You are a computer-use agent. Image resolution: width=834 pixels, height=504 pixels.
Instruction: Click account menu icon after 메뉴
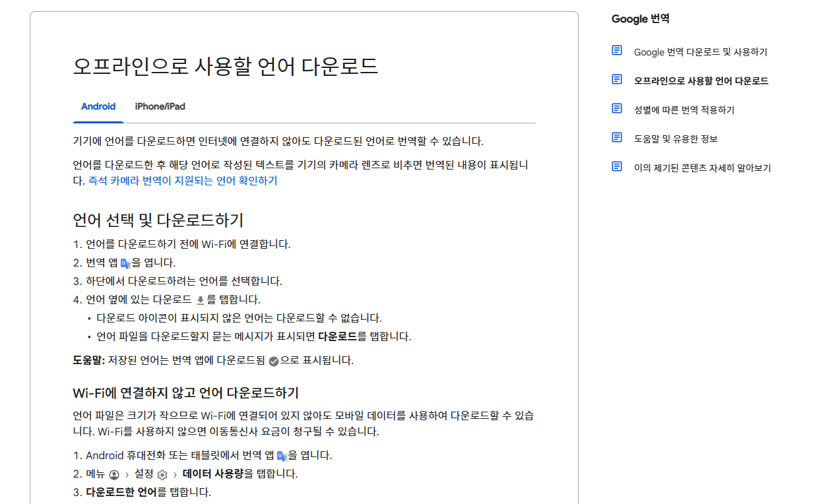(x=114, y=474)
